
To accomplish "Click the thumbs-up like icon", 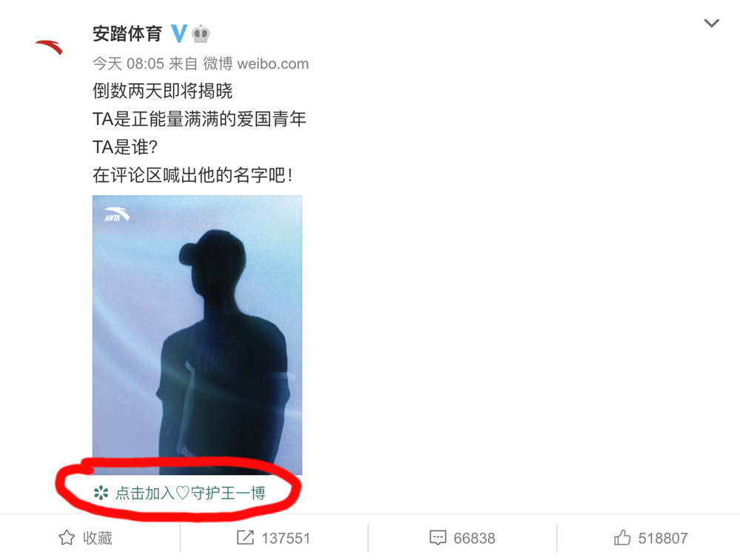I will (x=622, y=537).
